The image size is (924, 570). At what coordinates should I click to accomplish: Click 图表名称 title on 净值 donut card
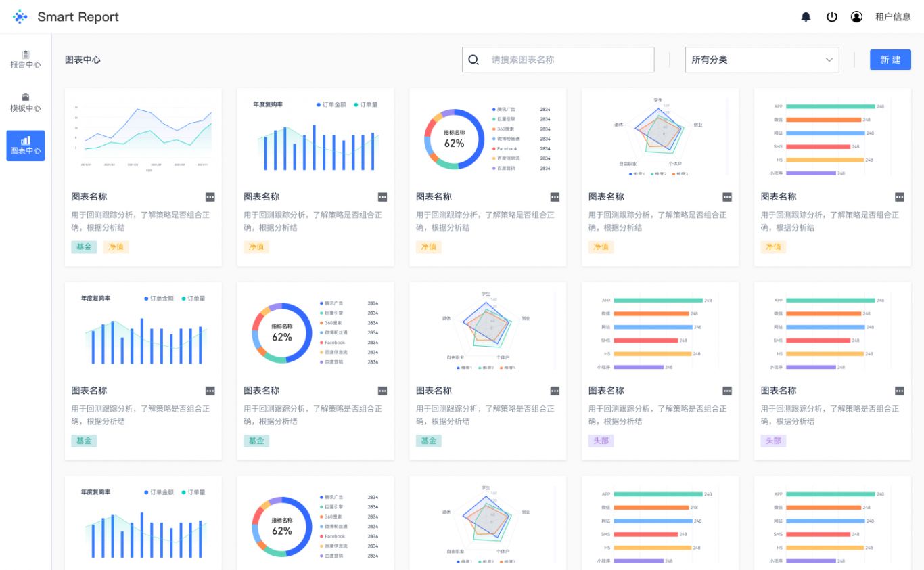434,197
